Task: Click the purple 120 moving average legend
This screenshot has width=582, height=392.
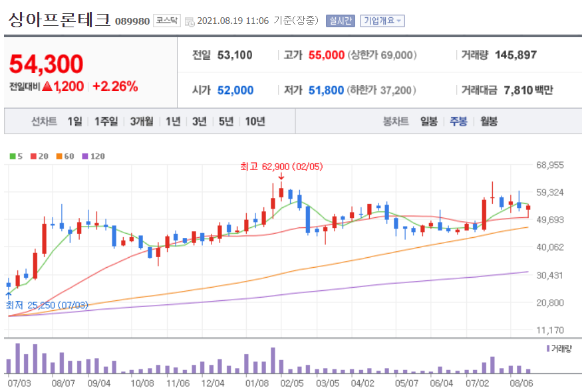Action: pyautogui.click(x=93, y=156)
